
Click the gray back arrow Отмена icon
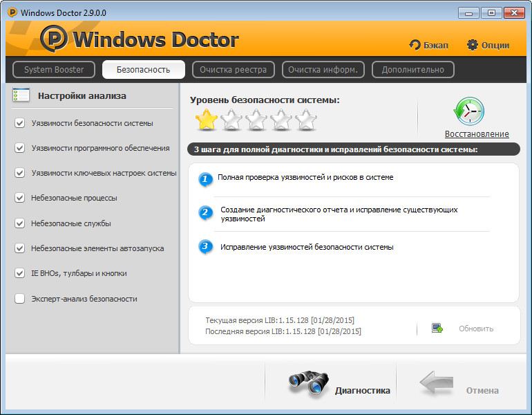coord(437,382)
